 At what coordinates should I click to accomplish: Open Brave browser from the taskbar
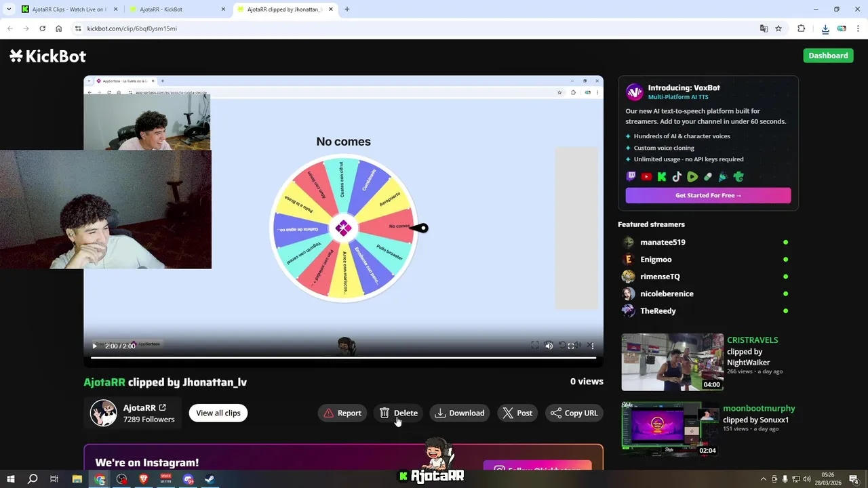[144, 479]
